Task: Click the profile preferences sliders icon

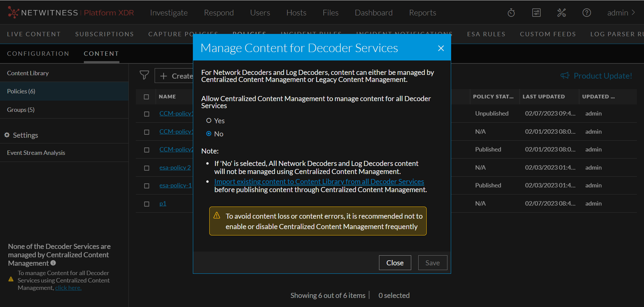Action: pyautogui.click(x=536, y=12)
